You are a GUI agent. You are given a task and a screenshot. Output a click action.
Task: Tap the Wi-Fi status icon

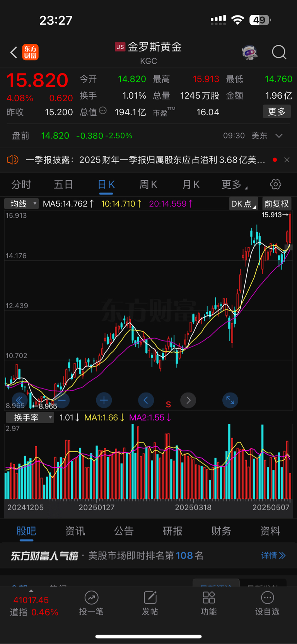(237, 20)
